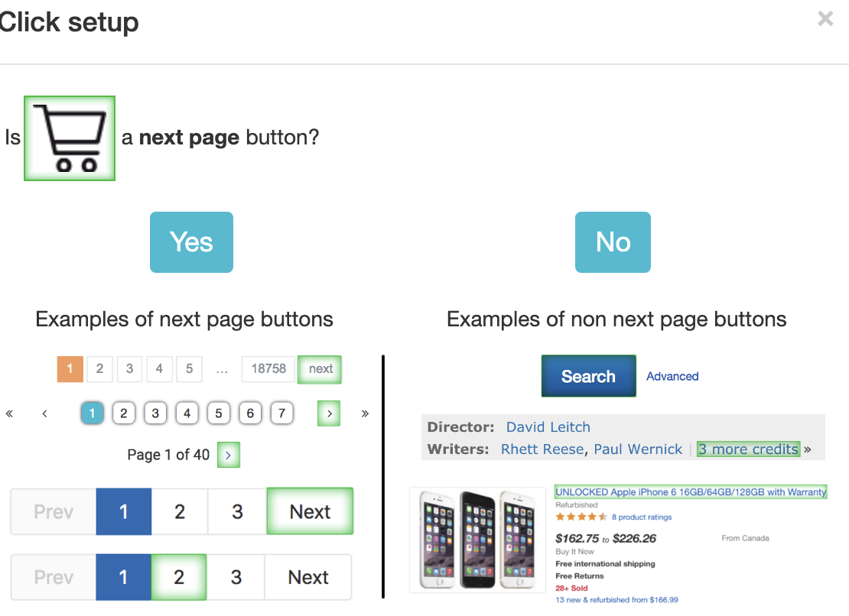This screenshot has width=849, height=616.
Task: Open the David Leitch director link
Action: tap(548, 426)
